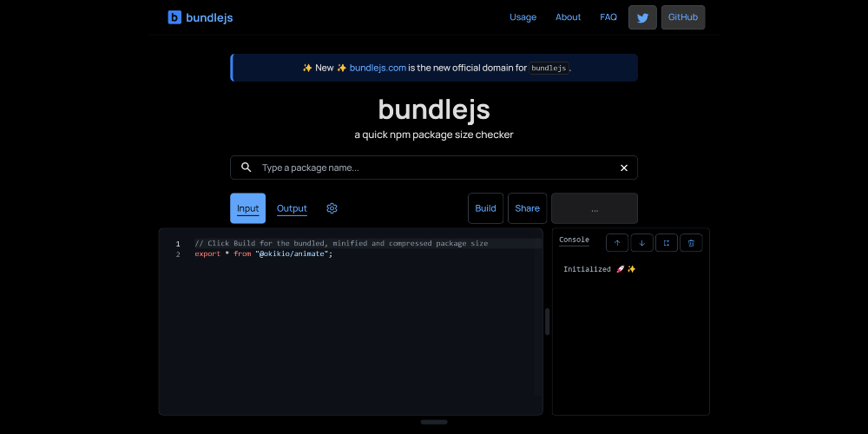Click the inline code "bundlejs" in banner

tap(549, 68)
